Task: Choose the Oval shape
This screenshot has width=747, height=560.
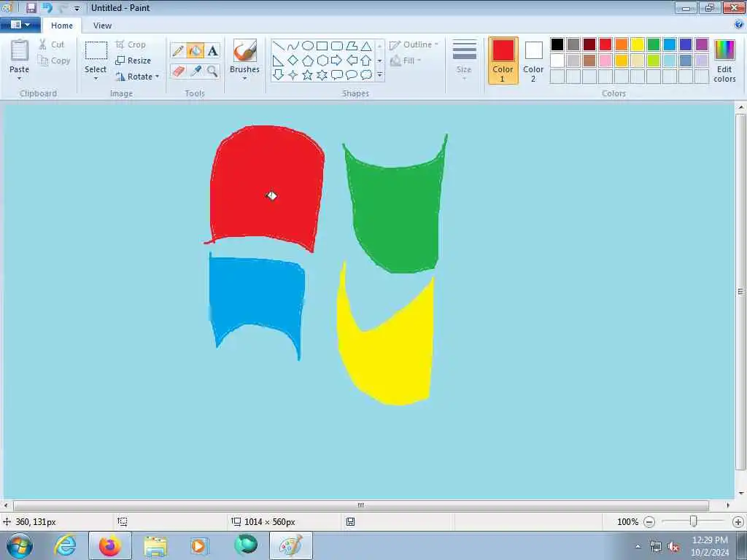Action: [x=308, y=46]
